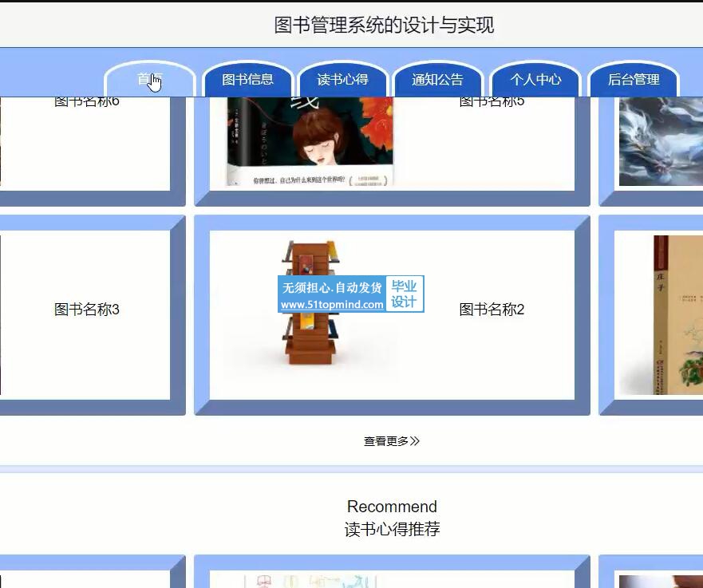Open the 后台管理 tab

click(x=634, y=79)
